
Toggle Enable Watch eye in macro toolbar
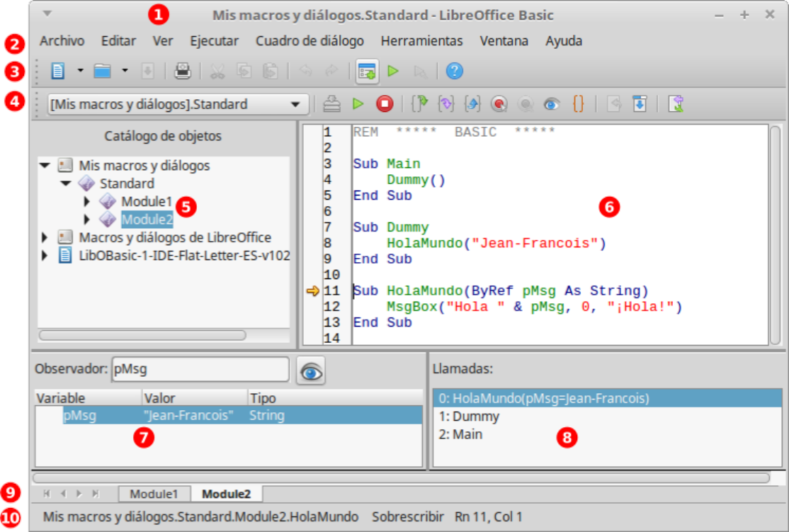(552, 104)
